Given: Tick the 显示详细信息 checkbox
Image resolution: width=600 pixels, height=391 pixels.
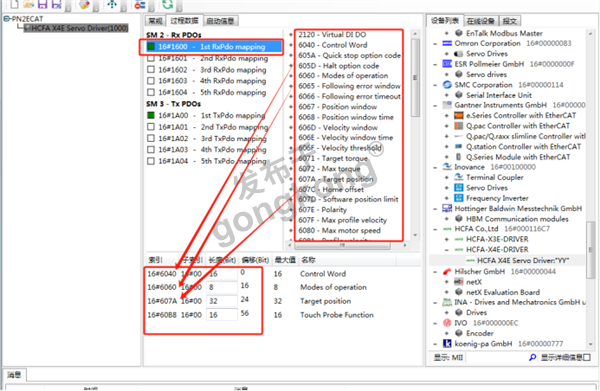Looking at the screenshot, I should coord(587,357).
